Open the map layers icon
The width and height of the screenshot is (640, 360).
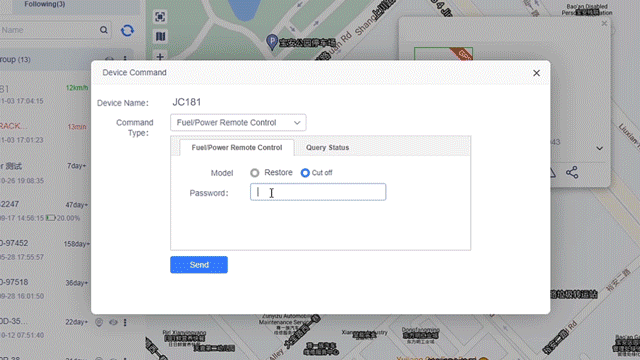point(160,36)
